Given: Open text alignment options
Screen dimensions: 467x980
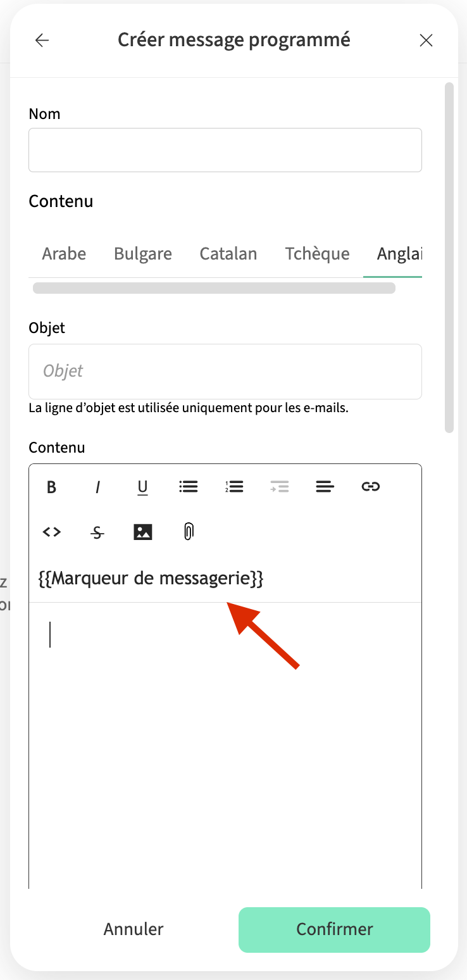Looking at the screenshot, I should [x=325, y=487].
